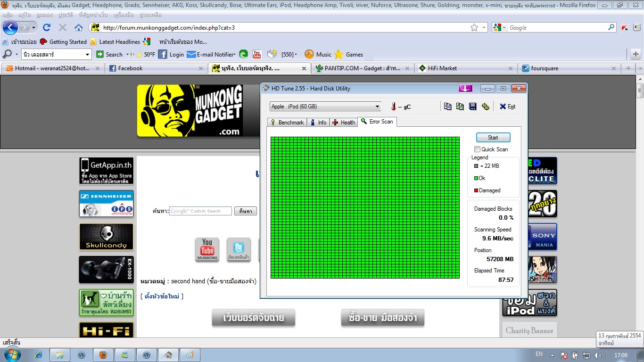
Task: Click the thermometer temperature icon
Action: click(392, 107)
